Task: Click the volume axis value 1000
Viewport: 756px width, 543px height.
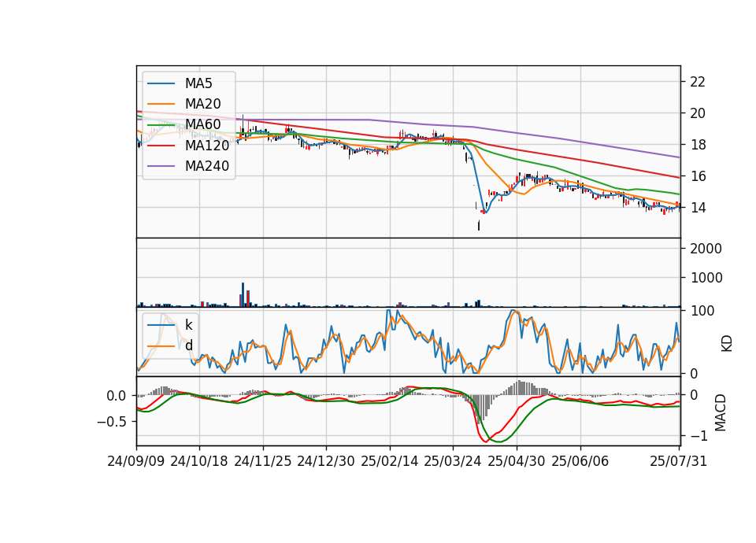Action: (x=706, y=278)
